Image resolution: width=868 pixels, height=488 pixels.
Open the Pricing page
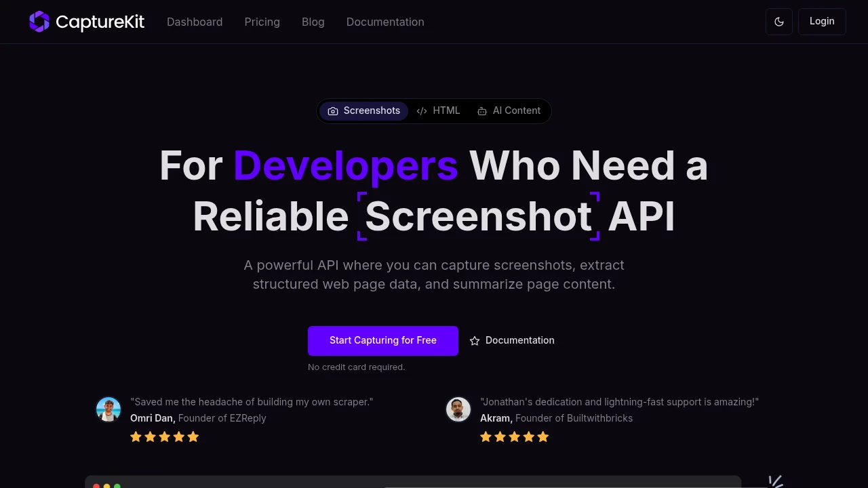[x=262, y=22]
